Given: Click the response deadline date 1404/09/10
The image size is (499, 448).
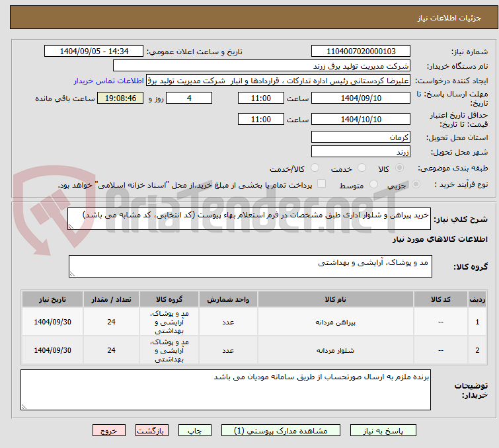Looking at the screenshot, I should (x=361, y=98).
